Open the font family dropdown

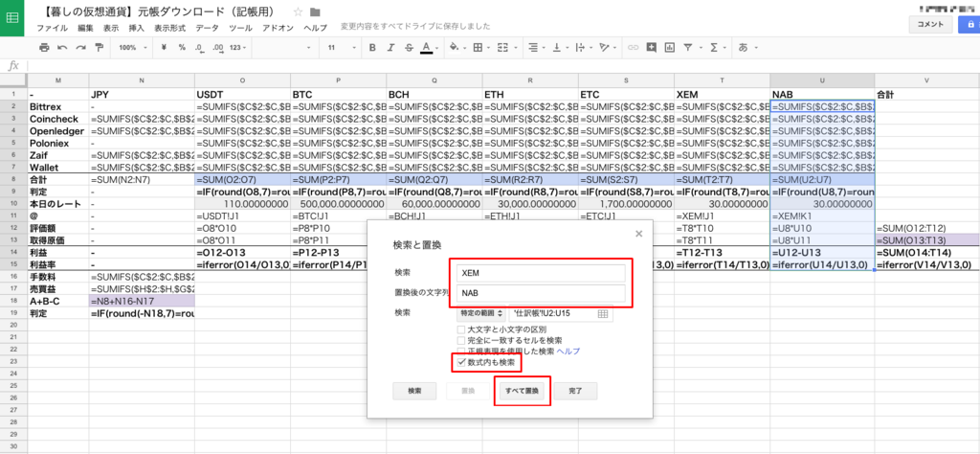[x=284, y=48]
